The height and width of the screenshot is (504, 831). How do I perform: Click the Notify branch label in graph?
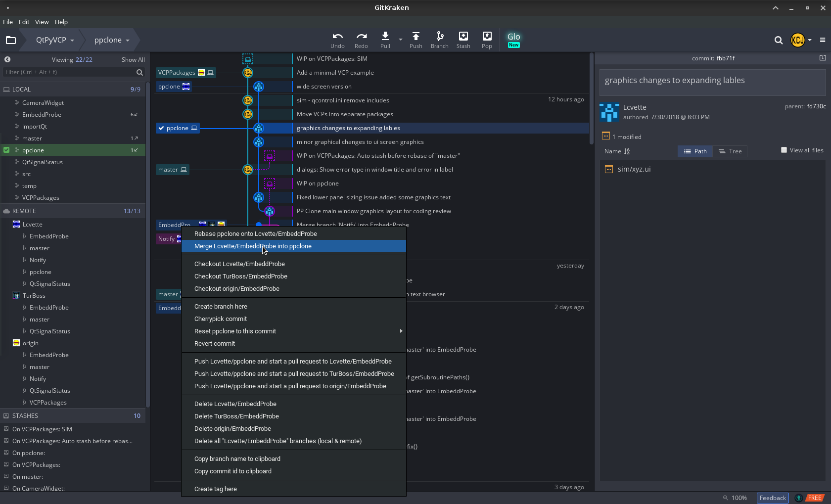point(169,239)
